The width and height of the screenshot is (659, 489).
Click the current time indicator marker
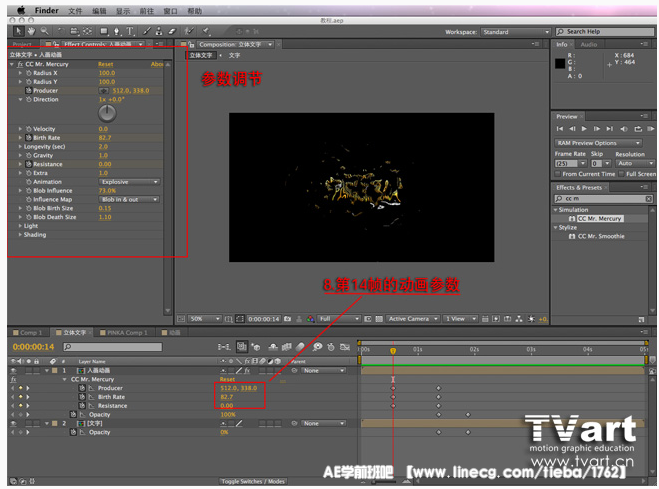click(x=393, y=350)
